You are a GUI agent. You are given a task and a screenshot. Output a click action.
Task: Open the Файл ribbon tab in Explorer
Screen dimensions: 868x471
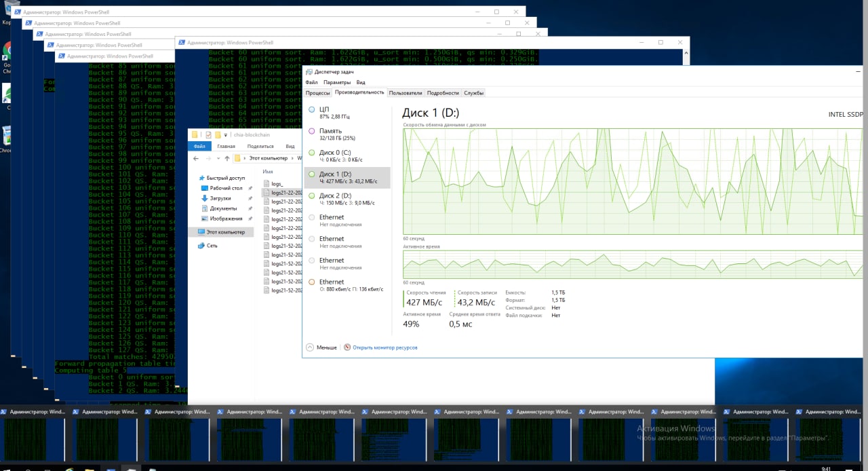(x=199, y=146)
